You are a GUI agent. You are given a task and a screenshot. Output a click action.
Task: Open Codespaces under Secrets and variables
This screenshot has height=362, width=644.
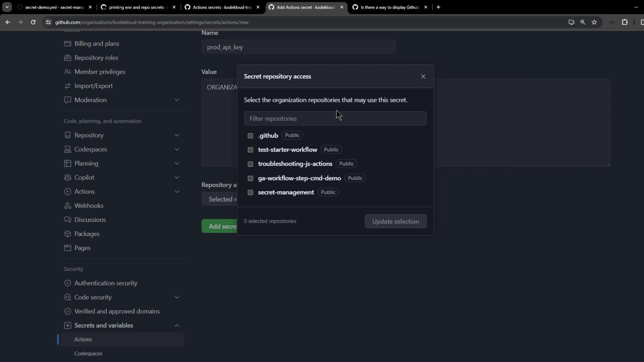point(88,354)
